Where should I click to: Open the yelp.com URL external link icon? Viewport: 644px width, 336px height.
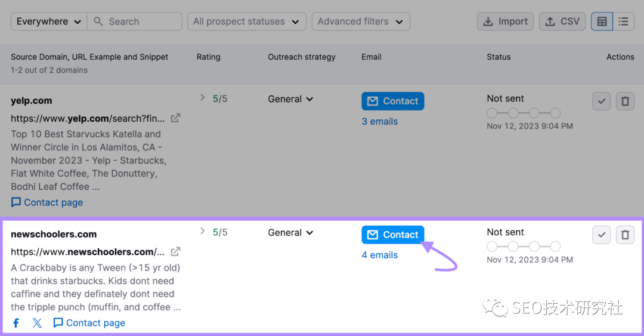175,118
